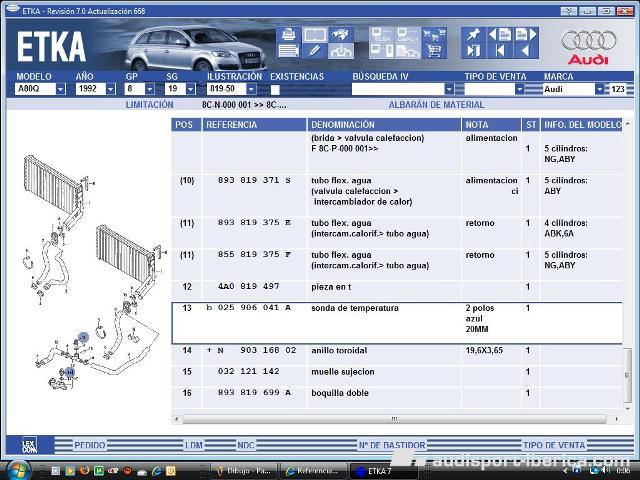Click TIPO DE VENTA in bottom bar
Image resolution: width=640 pixels, height=480 pixels.
point(554,445)
